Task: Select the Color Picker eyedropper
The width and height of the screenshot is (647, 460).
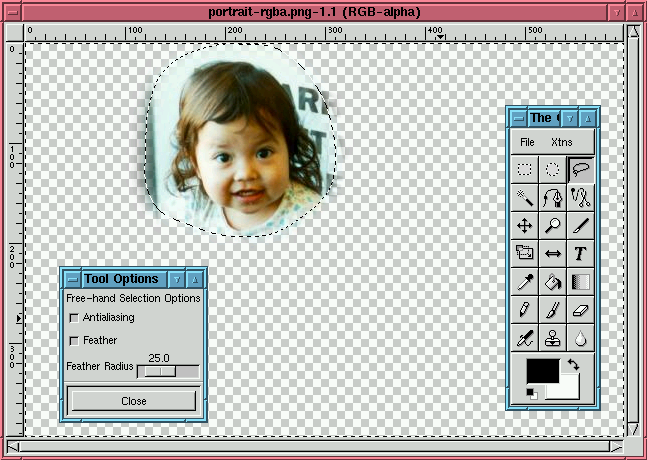Action: pyautogui.click(x=525, y=282)
